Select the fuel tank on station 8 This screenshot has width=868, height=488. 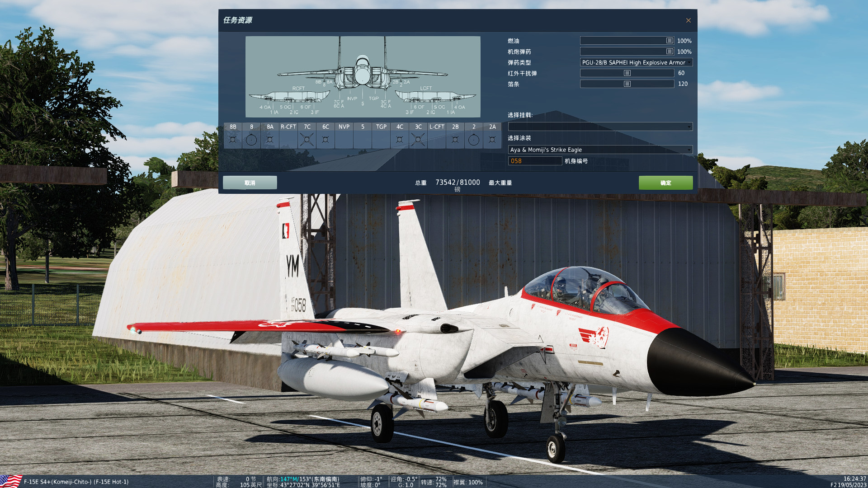coord(251,140)
